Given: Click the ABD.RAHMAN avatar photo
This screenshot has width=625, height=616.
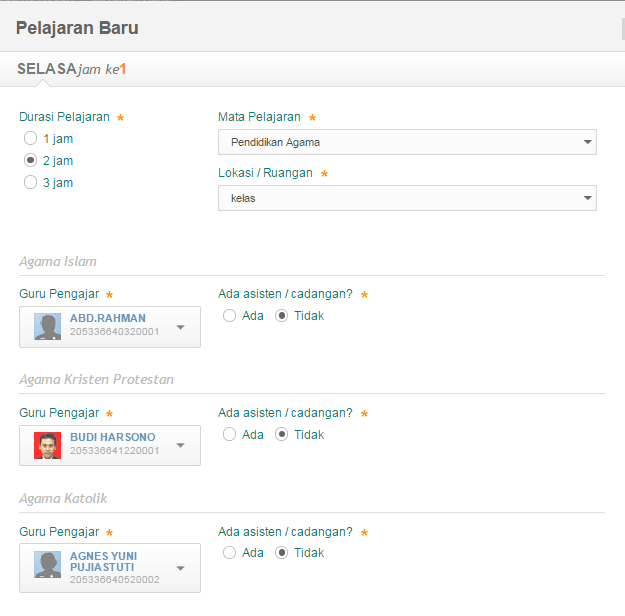Looking at the screenshot, I should (47, 327).
